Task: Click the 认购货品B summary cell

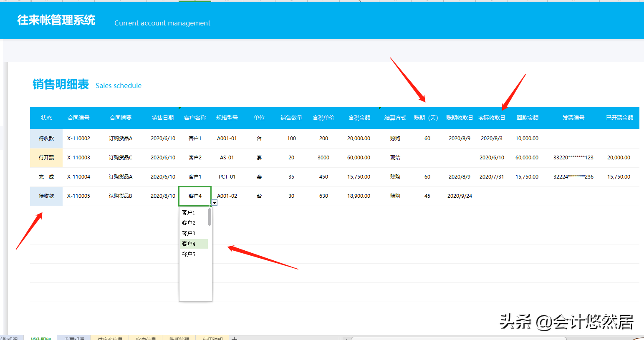Action: coord(121,196)
